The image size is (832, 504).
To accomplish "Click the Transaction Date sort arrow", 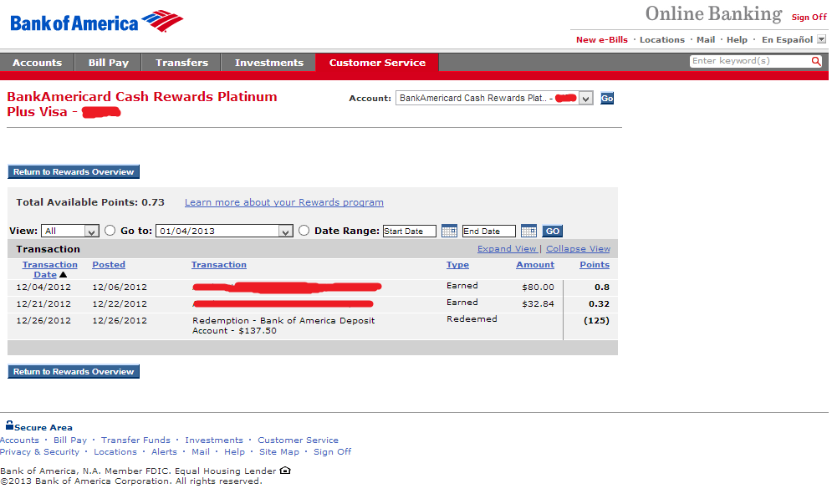I will point(64,275).
